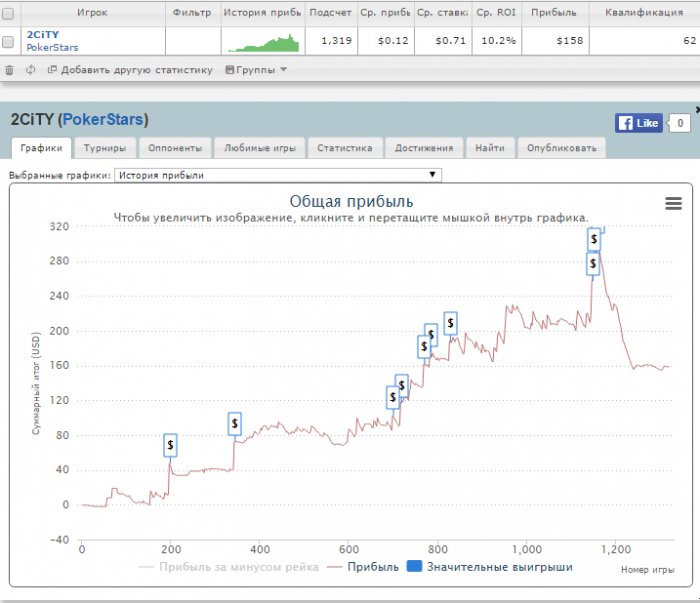Open the 'История прибыли' chart selection dropdown
This screenshot has height=603, width=700.
278,175
